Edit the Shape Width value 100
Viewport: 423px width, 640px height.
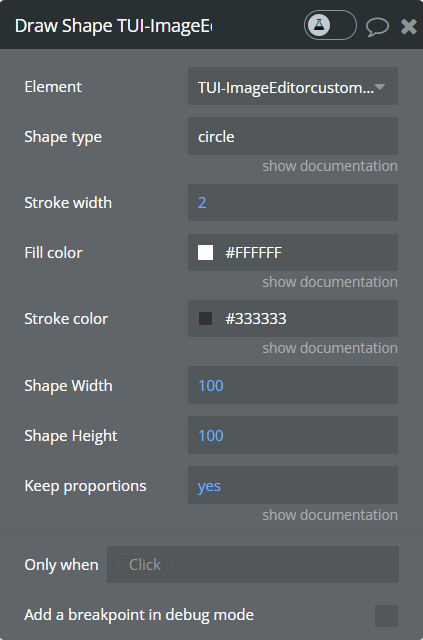[x=293, y=385]
